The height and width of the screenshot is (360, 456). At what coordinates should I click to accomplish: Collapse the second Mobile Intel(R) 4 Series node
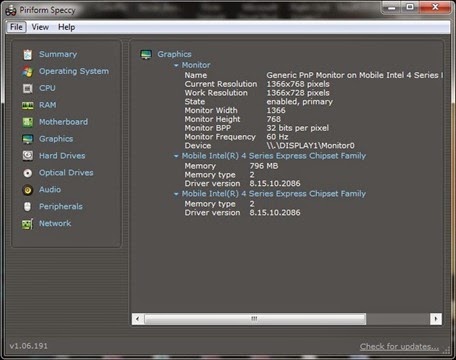[x=176, y=194]
